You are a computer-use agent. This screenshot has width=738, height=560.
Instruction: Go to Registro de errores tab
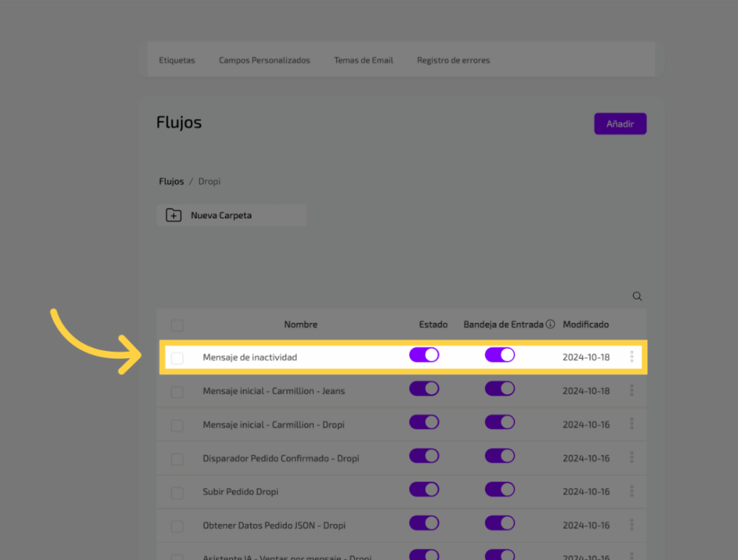coord(453,61)
